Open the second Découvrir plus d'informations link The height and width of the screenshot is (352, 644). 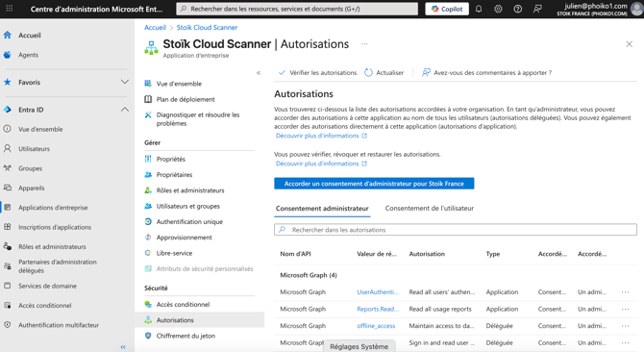click(321, 163)
